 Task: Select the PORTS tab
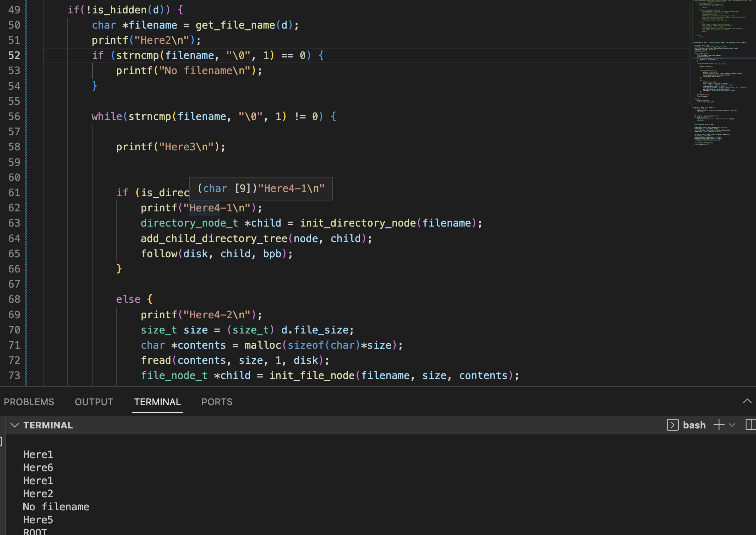[217, 402]
